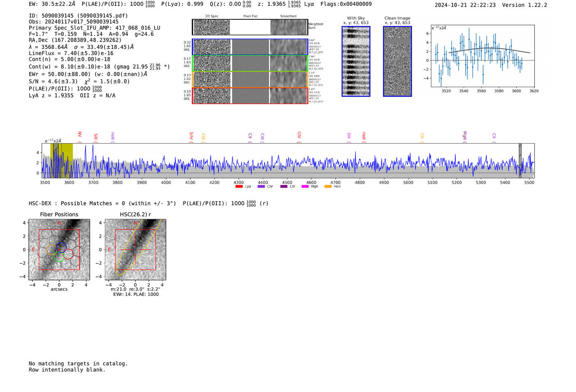
Task: Click the red crosshair in HSC image
Action: (x=135, y=249)
